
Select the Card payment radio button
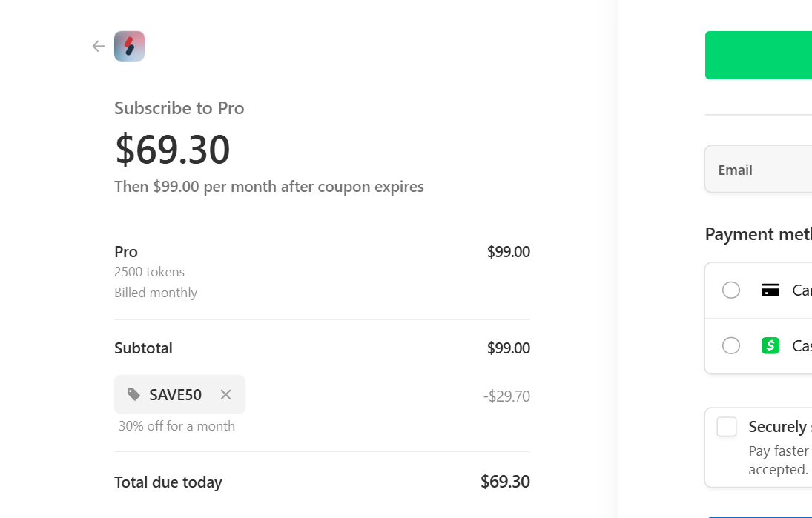[x=731, y=290]
